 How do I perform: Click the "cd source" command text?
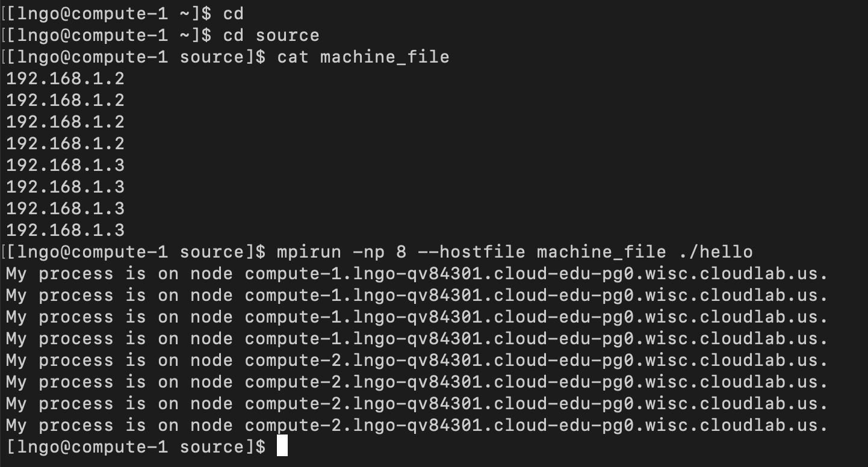pyautogui.click(x=271, y=35)
